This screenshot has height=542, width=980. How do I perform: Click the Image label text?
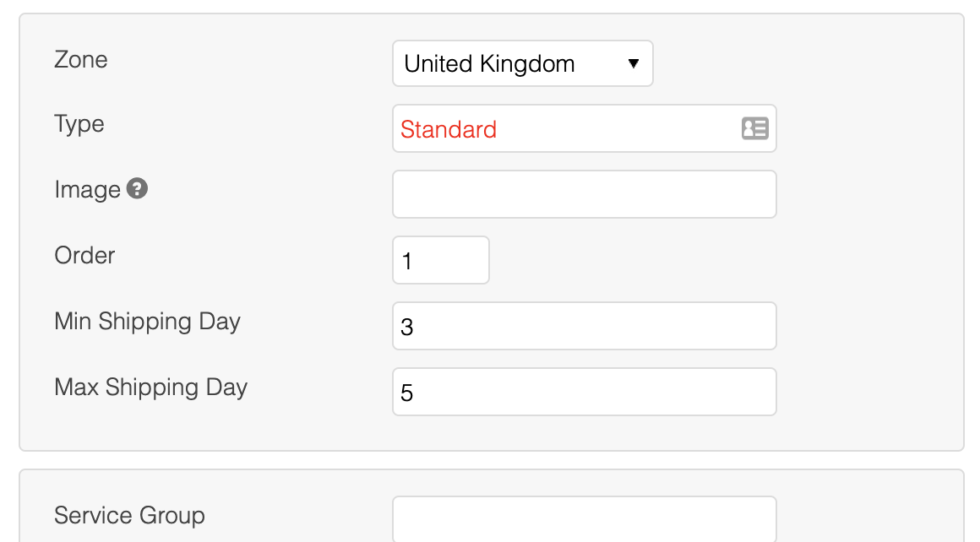click(x=87, y=190)
